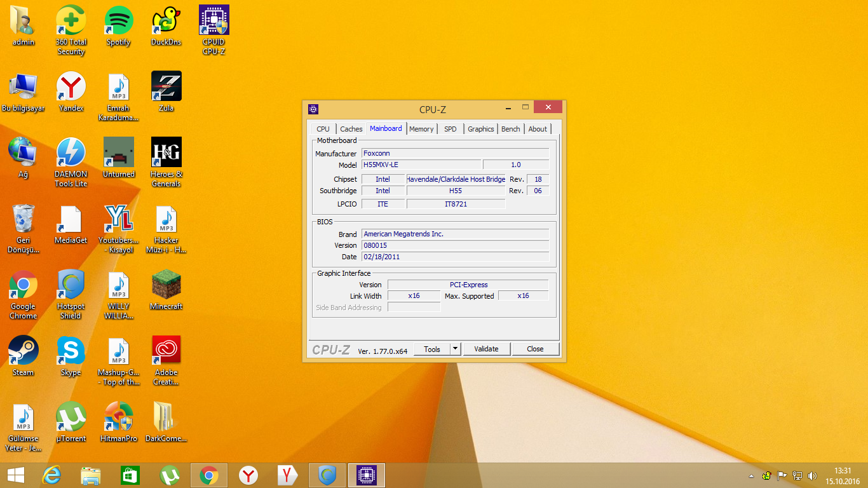Screen dimensions: 868x488
Task: Open Adobe Creative Cloud desktop icon
Action: (x=166, y=351)
